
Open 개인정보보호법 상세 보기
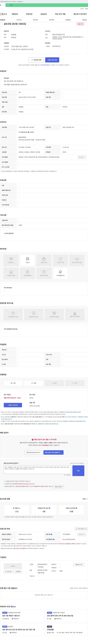[33, 452]
